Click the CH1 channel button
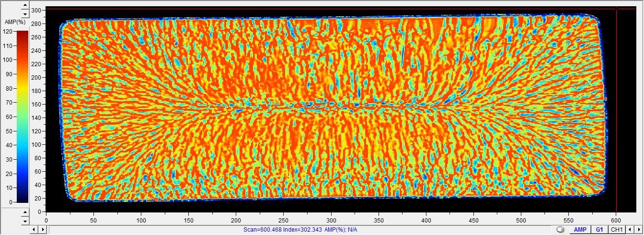Viewport: 644px width, 235px height. (x=617, y=230)
